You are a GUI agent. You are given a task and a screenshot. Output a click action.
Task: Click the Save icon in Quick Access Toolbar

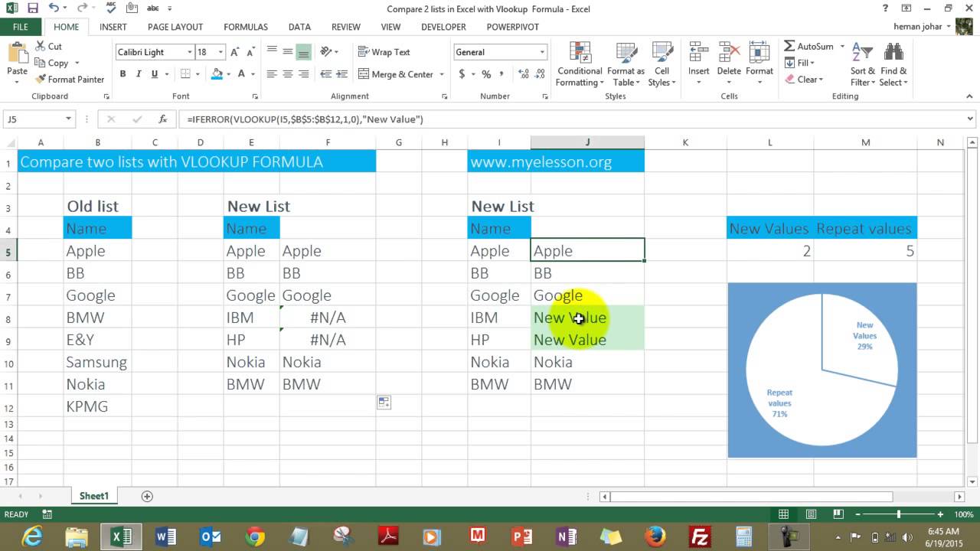point(32,8)
